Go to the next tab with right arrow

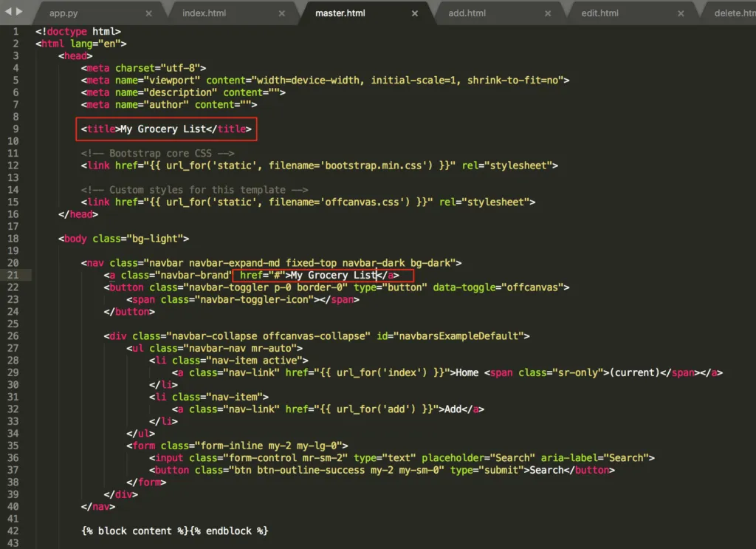[19, 11]
